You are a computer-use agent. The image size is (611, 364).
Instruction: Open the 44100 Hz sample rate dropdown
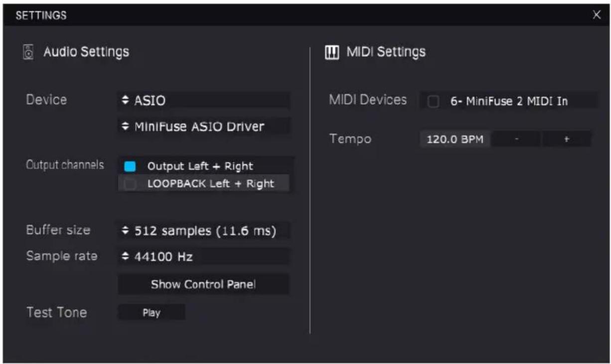coord(203,257)
